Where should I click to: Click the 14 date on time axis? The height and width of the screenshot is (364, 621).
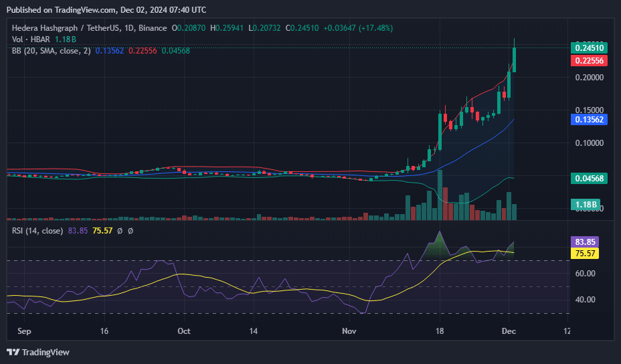(x=254, y=331)
